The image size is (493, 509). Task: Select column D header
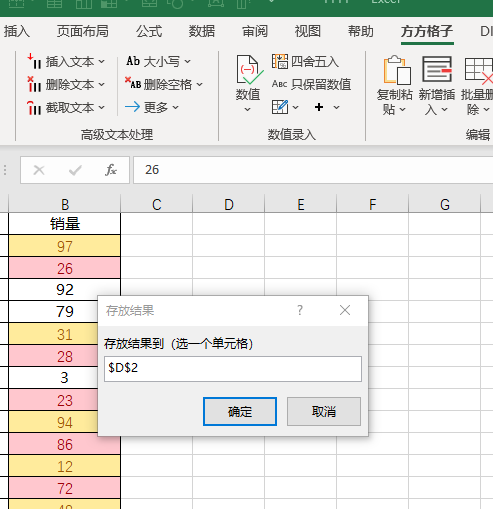point(229,204)
